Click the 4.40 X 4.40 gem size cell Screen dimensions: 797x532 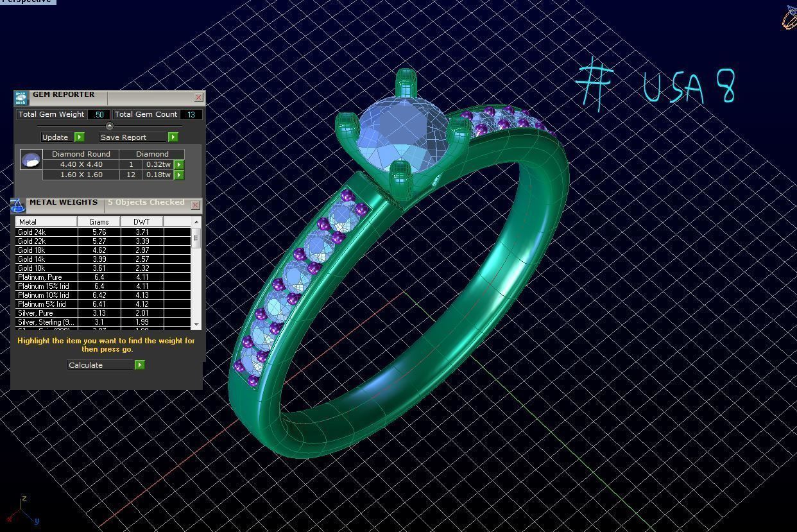(x=81, y=164)
